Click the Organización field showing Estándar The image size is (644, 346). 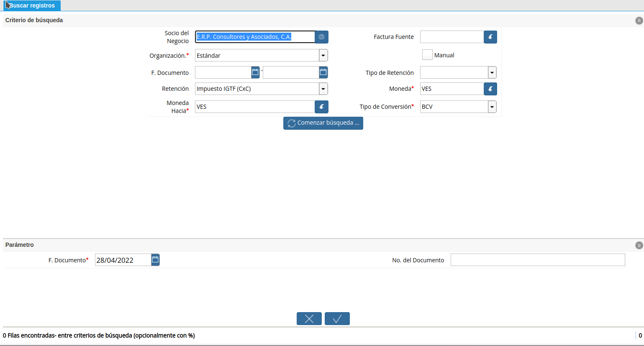(x=257, y=55)
